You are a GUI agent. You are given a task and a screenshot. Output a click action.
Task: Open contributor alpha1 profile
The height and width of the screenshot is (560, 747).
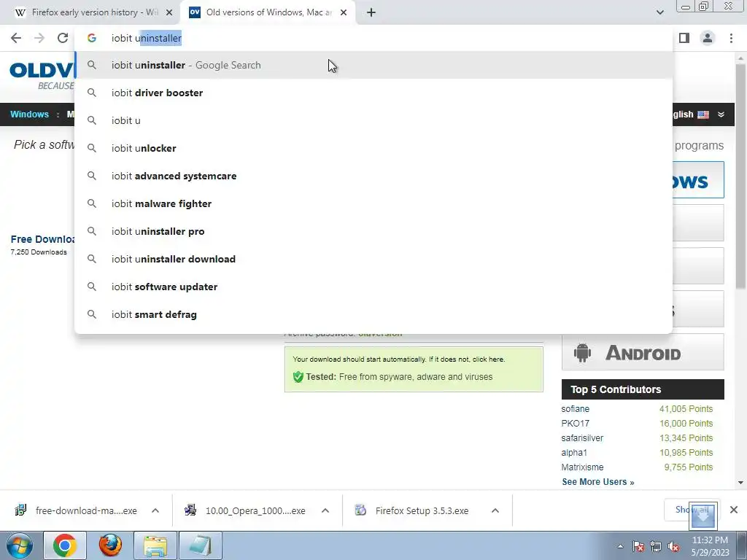pos(574,452)
